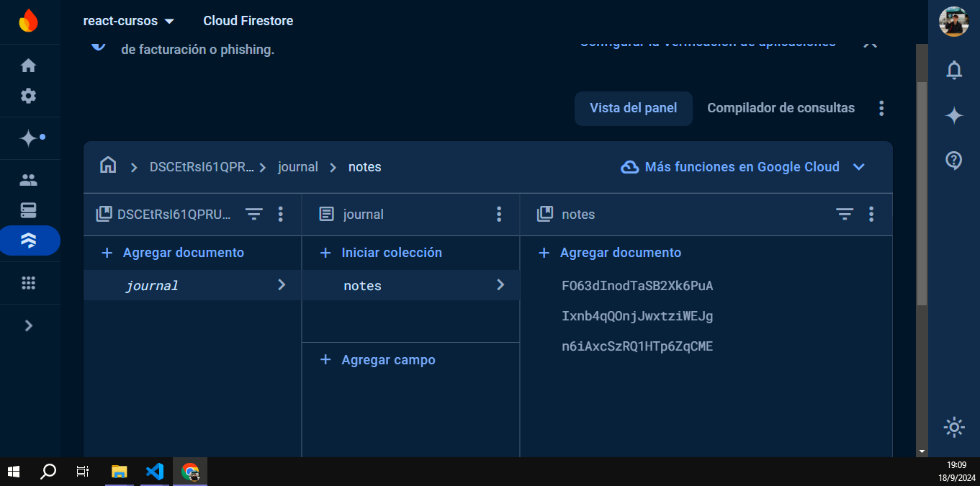Open the more options menu beside tabs
Viewport: 980px width, 486px height.
pyautogui.click(x=881, y=108)
